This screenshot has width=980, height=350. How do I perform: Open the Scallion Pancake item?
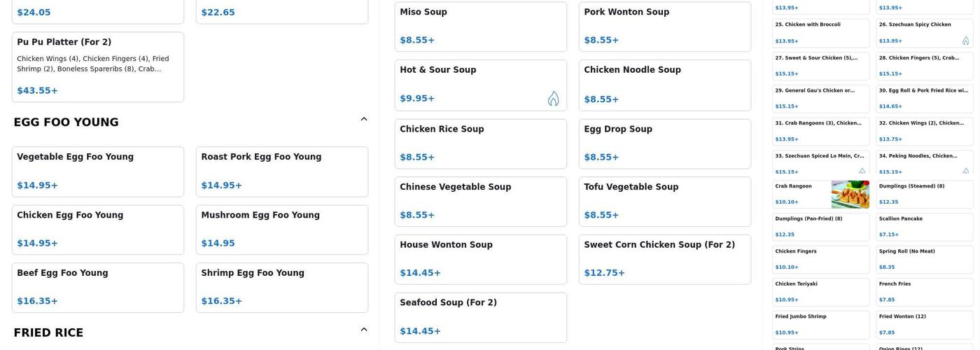[924, 227]
